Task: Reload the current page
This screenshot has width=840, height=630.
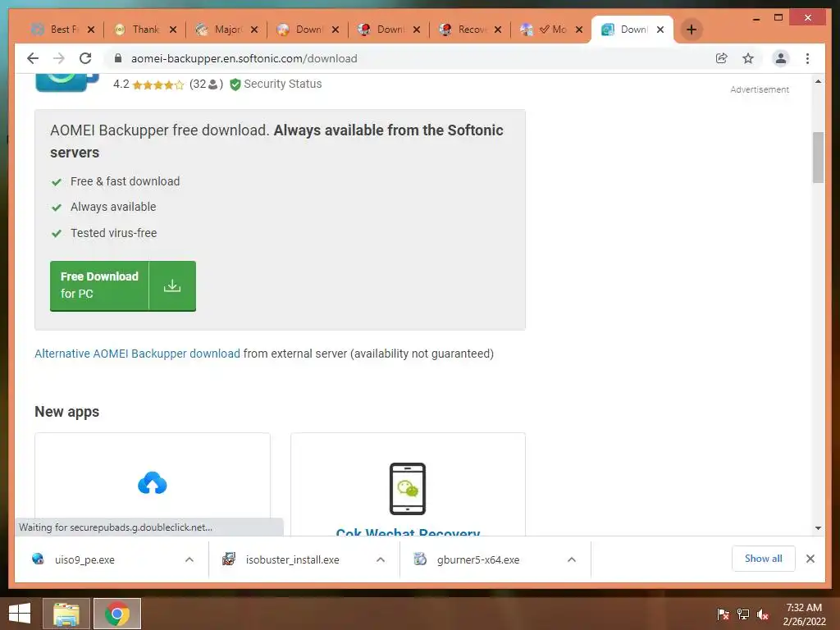Action: 85,58
